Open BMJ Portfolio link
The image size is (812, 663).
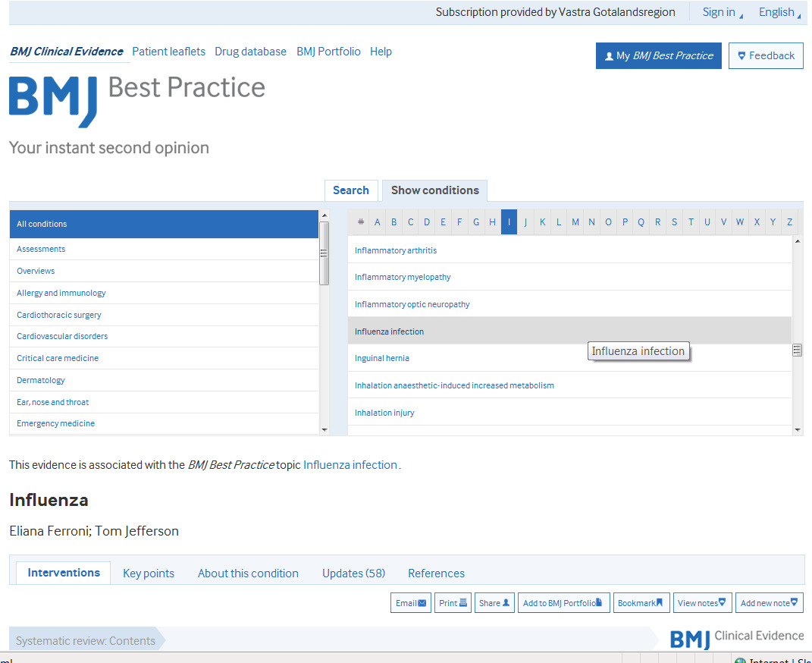328,52
